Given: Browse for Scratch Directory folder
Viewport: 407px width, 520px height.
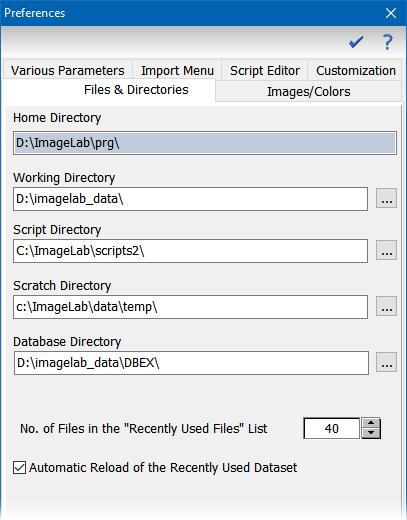Looking at the screenshot, I should coord(386,306).
